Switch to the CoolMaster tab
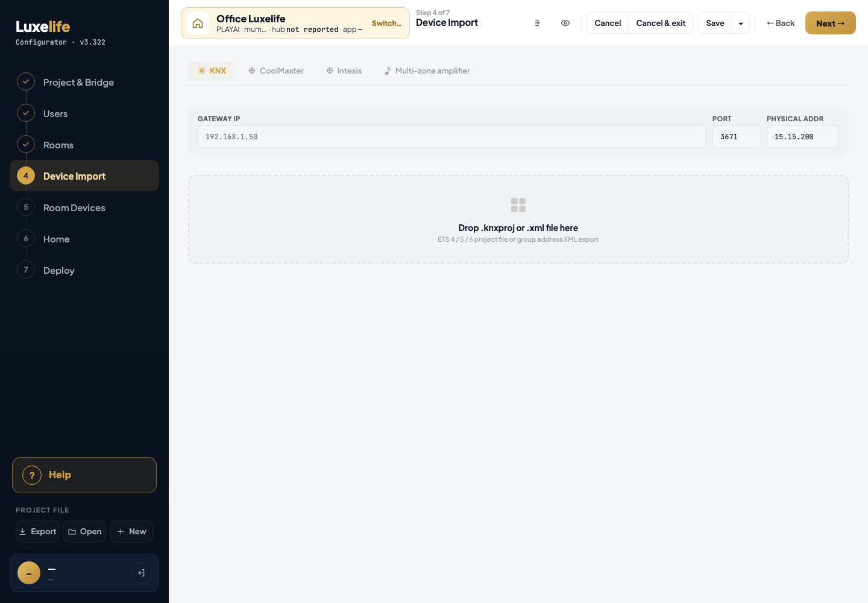868x603 pixels. pos(275,71)
